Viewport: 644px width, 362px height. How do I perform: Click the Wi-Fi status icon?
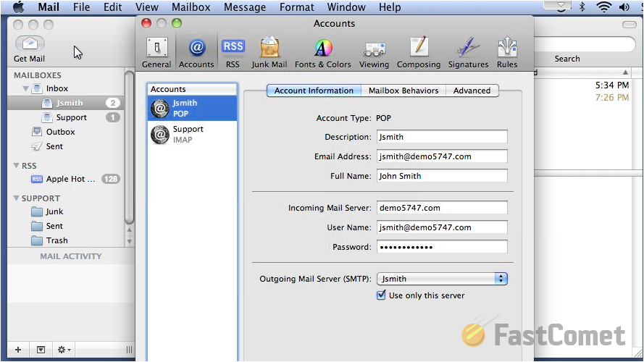[603, 7]
